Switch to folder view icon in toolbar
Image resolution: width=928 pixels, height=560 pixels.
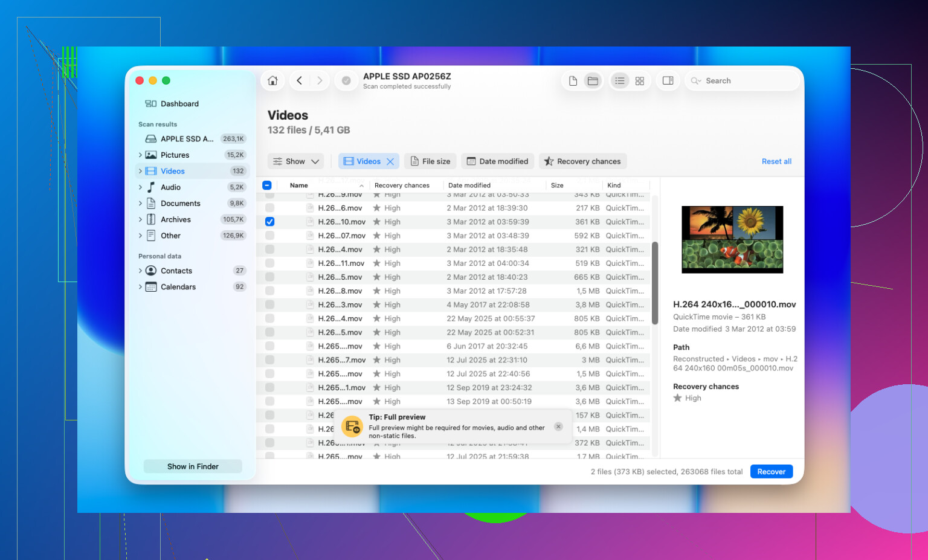point(593,81)
